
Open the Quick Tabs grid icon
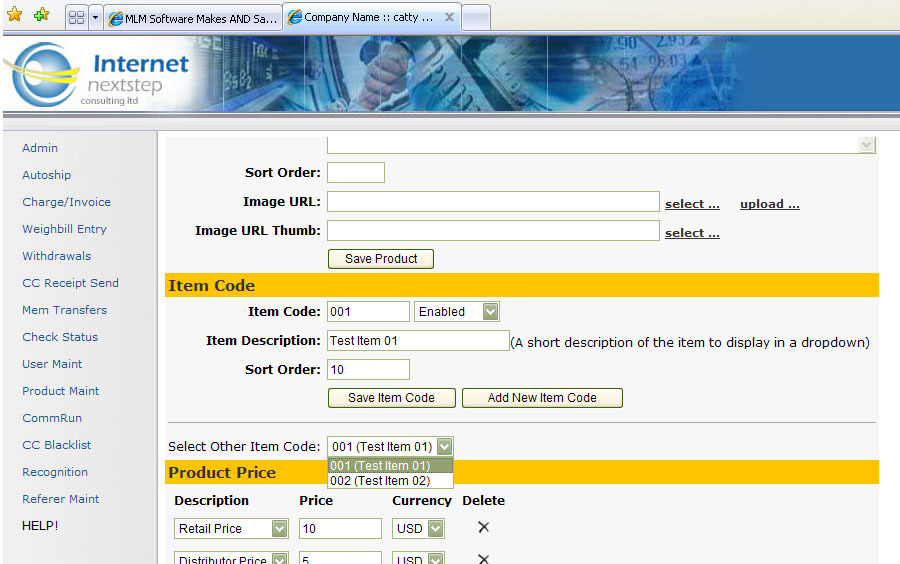coord(76,18)
